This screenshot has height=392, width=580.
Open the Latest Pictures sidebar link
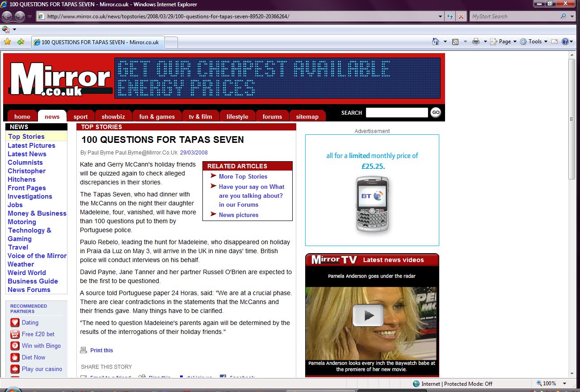click(31, 146)
